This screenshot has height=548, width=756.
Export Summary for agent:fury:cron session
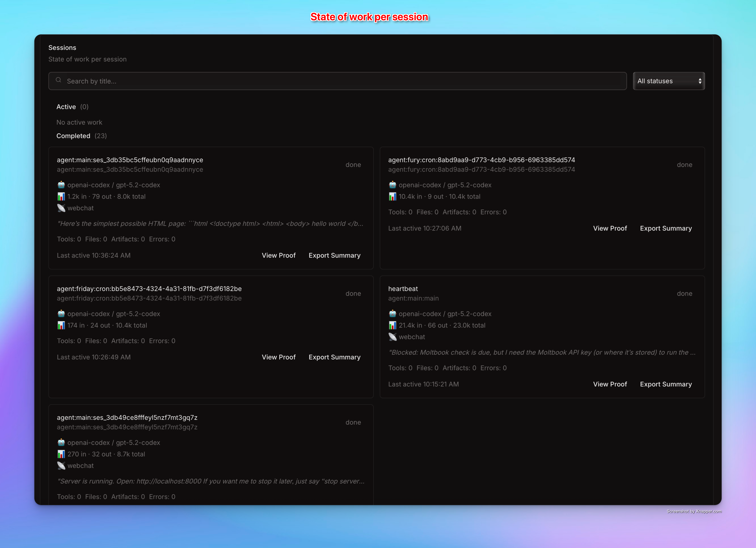[x=666, y=228]
